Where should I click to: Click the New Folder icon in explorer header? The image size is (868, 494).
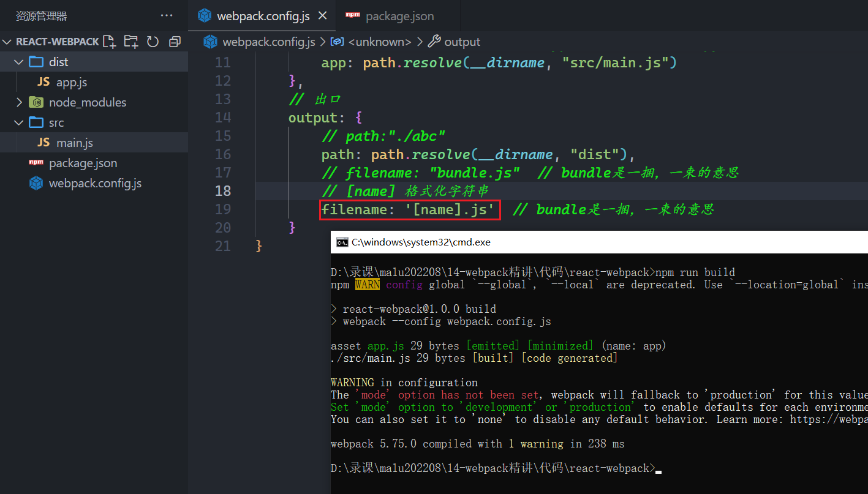[x=130, y=42]
